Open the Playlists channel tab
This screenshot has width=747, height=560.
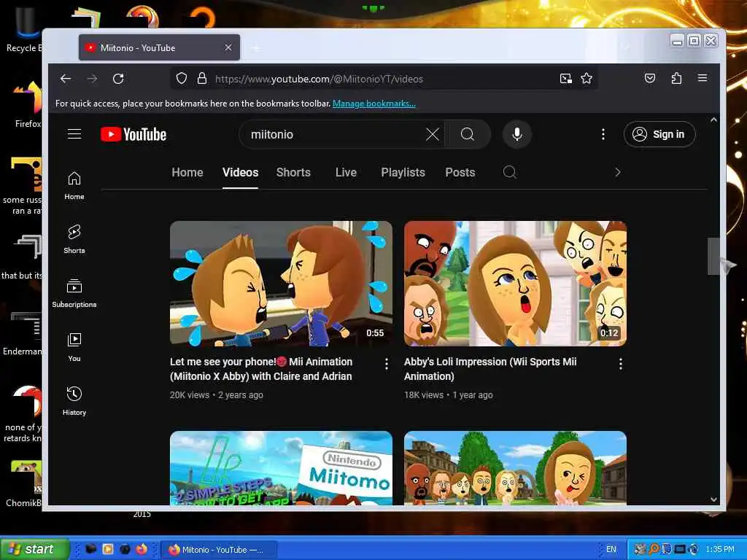[x=403, y=172]
